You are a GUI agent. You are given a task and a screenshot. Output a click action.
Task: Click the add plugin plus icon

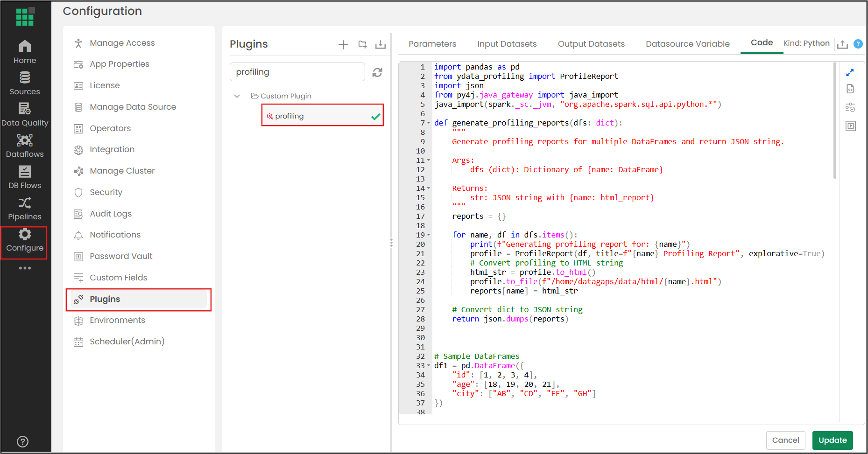(343, 44)
